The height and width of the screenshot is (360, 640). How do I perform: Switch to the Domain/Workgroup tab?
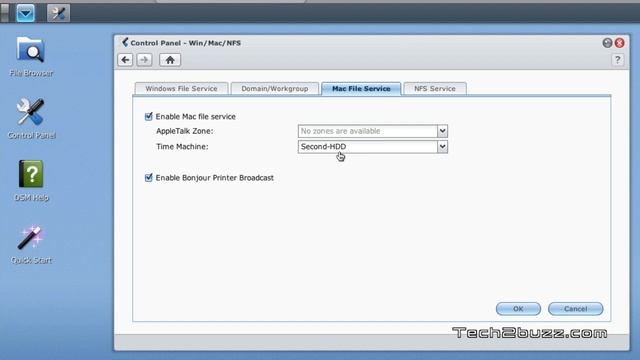[275, 89]
